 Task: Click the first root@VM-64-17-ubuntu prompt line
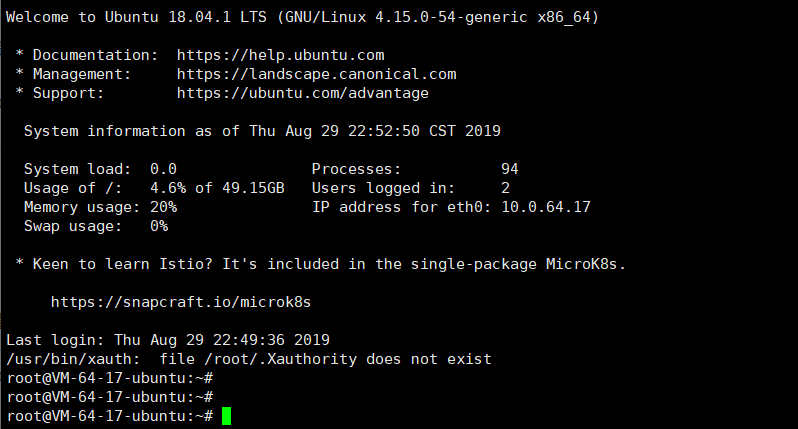(x=110, y=378)
